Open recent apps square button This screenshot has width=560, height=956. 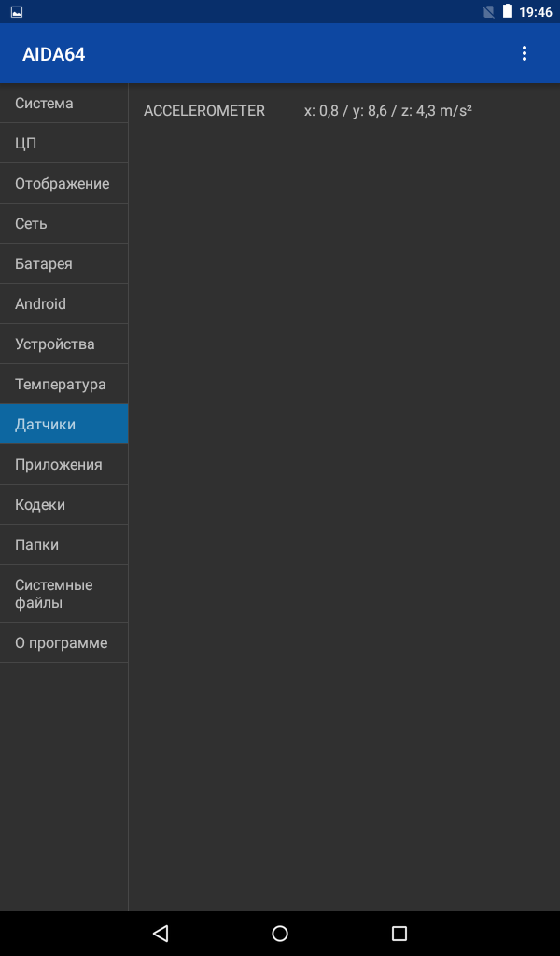399,933
